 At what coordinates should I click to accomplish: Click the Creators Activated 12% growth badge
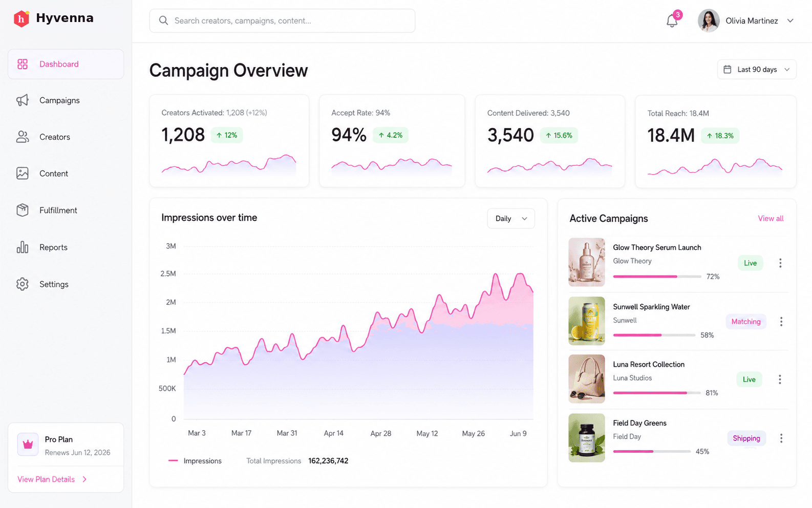(227, 135)
